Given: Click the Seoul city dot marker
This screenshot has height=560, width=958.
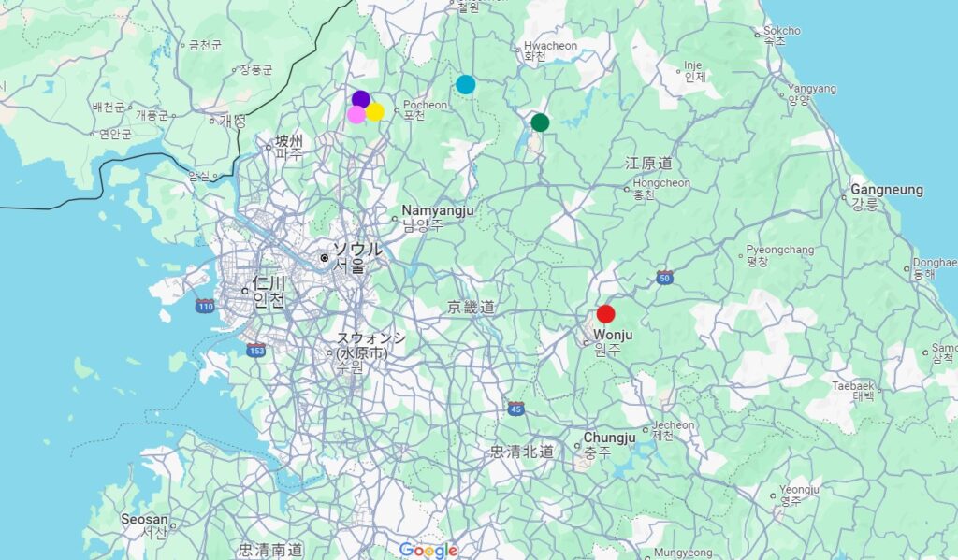Looking at the screenshot, I should (x=324, y=257).
